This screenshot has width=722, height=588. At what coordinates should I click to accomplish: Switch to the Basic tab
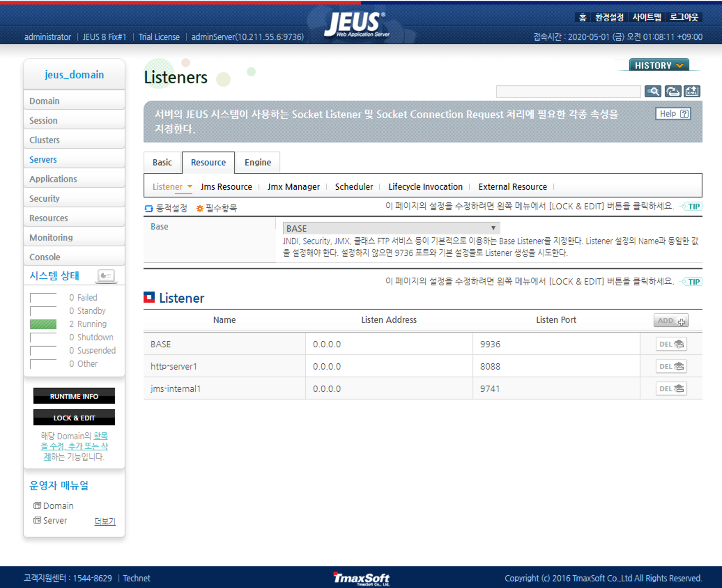pyautogui.click(x=162, y=162)
